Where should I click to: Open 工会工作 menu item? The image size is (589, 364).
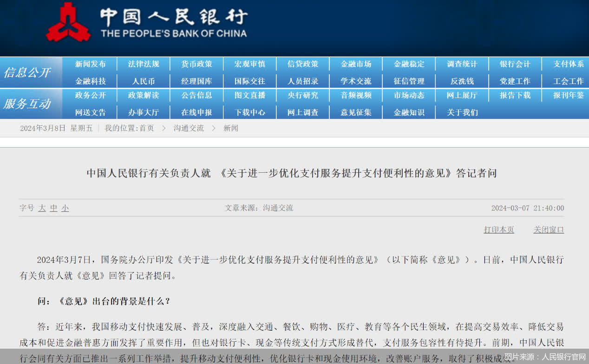[x=569, y=81]
